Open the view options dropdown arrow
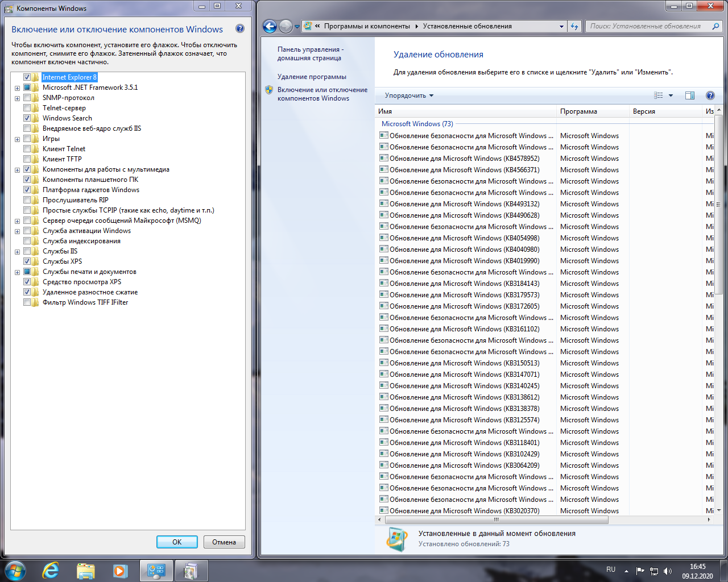 671,95
